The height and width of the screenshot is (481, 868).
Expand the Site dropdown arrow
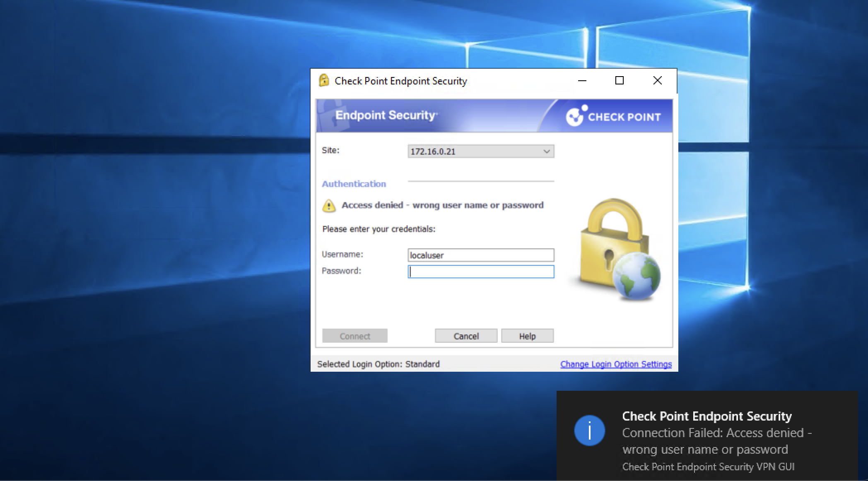point(546,152)
